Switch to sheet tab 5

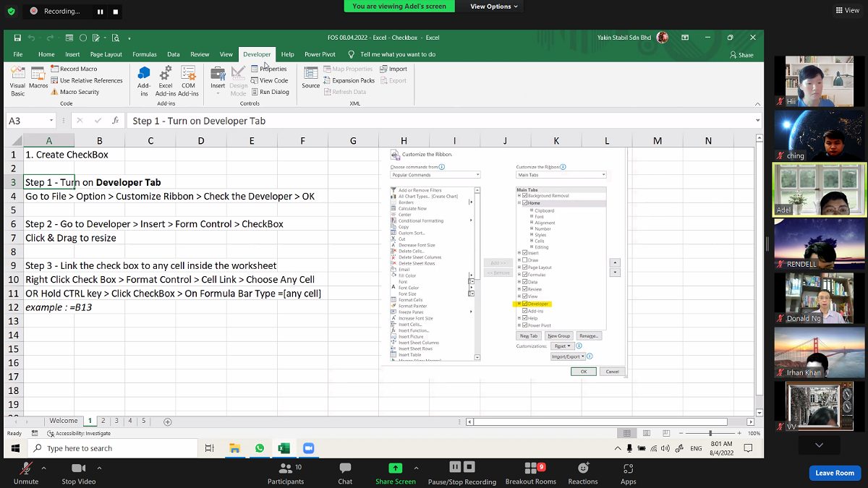click(x=144, y=421)
